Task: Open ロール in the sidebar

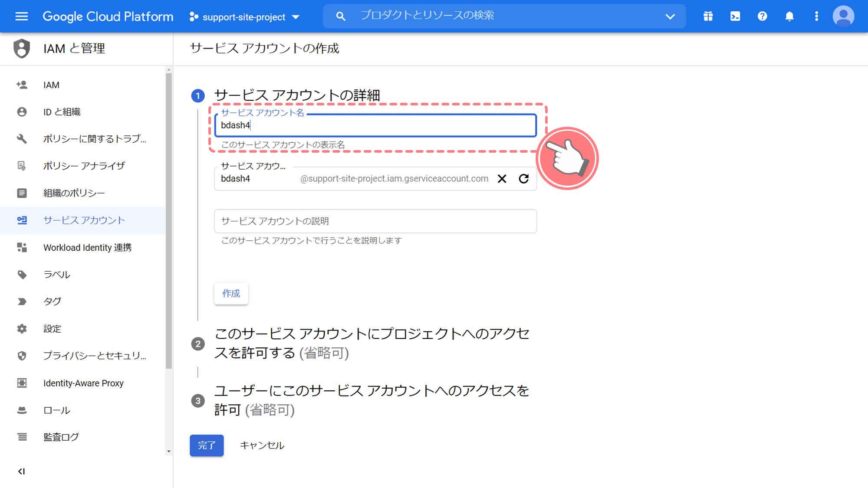Action: pyautogui.click(x=82, y=410)
